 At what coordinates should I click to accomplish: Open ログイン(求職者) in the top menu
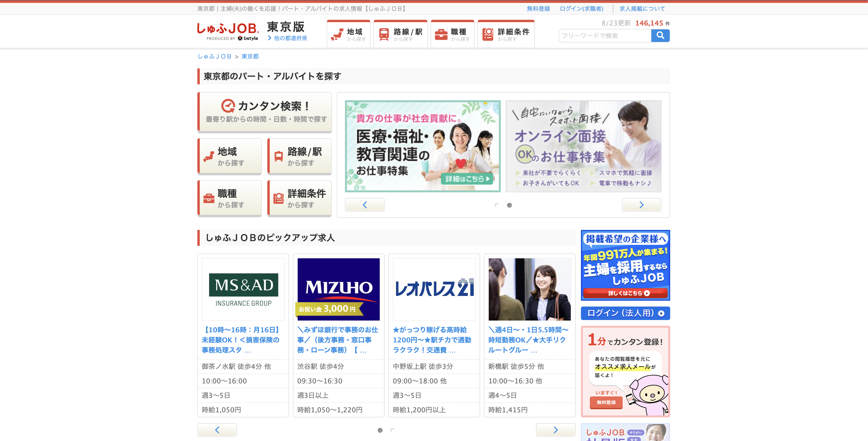tap(581, 8)
